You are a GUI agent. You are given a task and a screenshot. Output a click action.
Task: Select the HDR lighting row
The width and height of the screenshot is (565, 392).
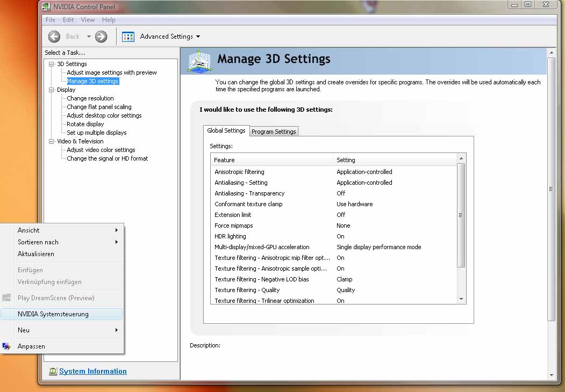(334, 236)
